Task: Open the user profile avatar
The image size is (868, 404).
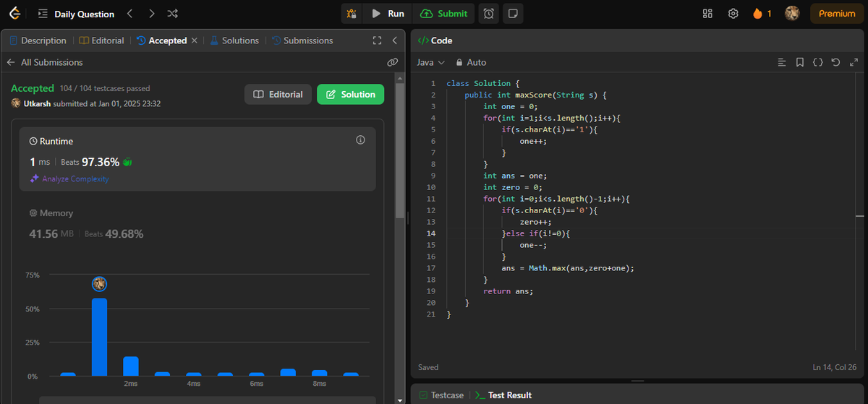Action: pyautogui.click(x=792, y=14)
